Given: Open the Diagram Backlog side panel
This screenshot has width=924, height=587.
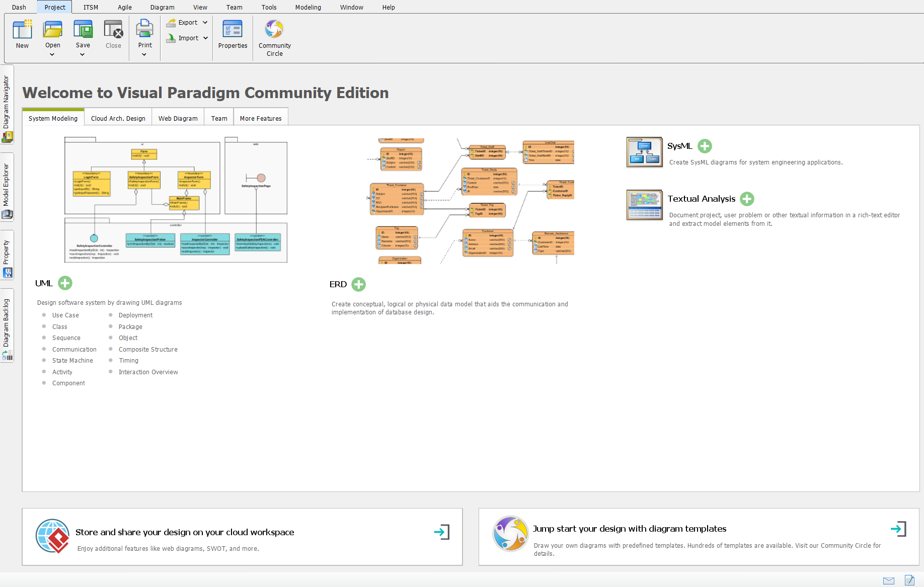Looking at the screenshot, I should click(7, 325).
